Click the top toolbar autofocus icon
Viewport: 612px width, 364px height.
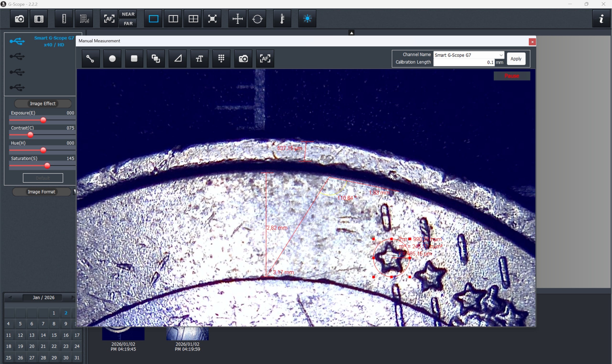point(109,19)
